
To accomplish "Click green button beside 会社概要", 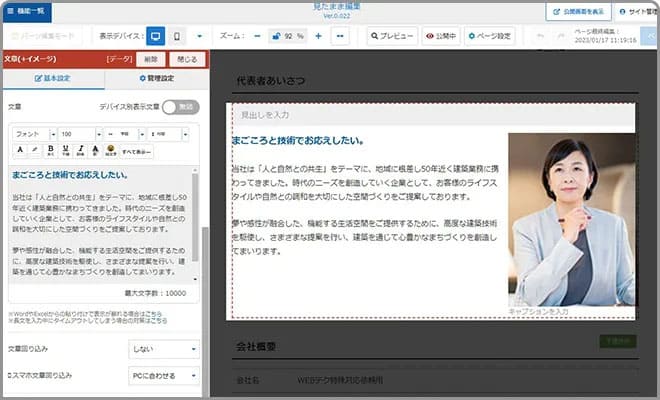I will (x=618, y=341).
